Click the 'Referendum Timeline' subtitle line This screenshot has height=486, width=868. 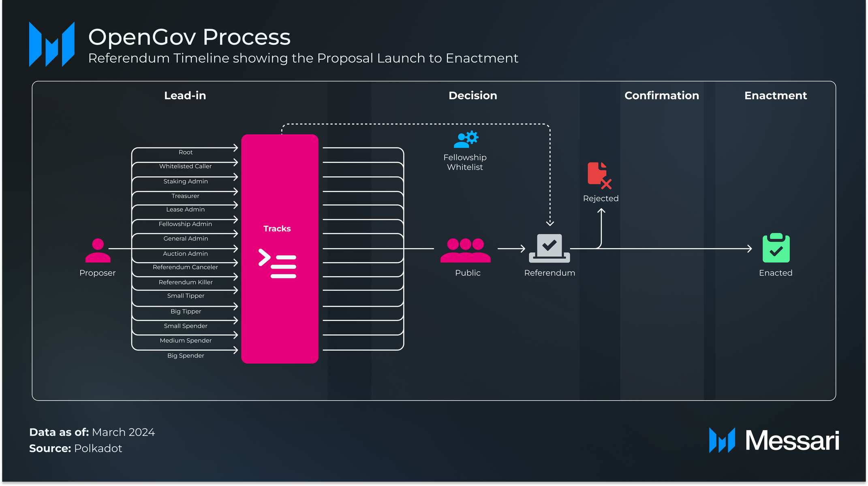coord(303,58)
